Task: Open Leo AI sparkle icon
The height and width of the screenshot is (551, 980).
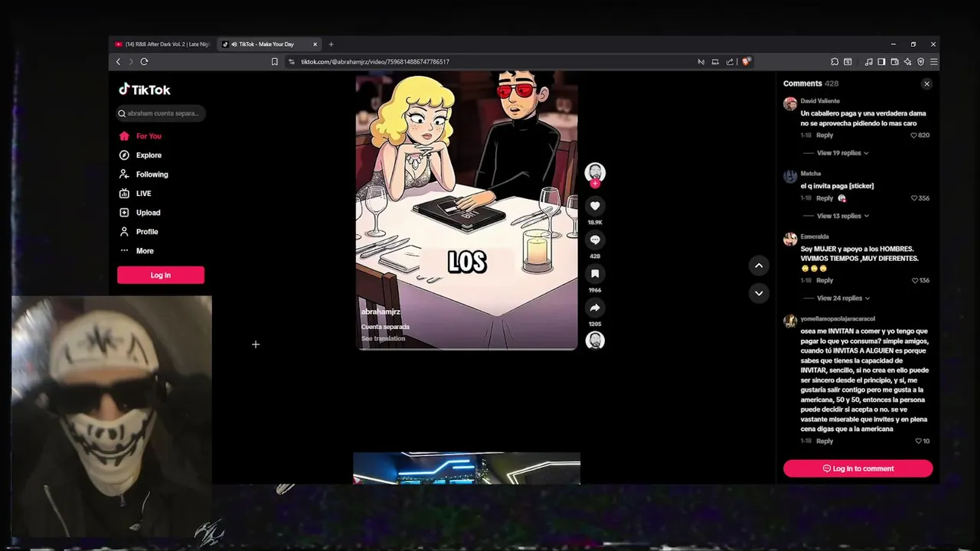Action: [x=907, y=62]
